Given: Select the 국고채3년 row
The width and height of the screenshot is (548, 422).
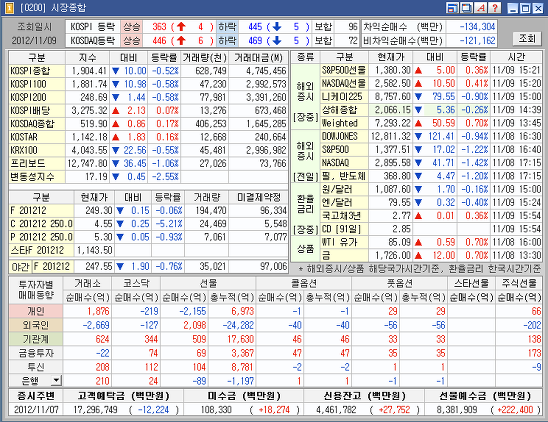Looking at the screenshot, I should (431, 216).
